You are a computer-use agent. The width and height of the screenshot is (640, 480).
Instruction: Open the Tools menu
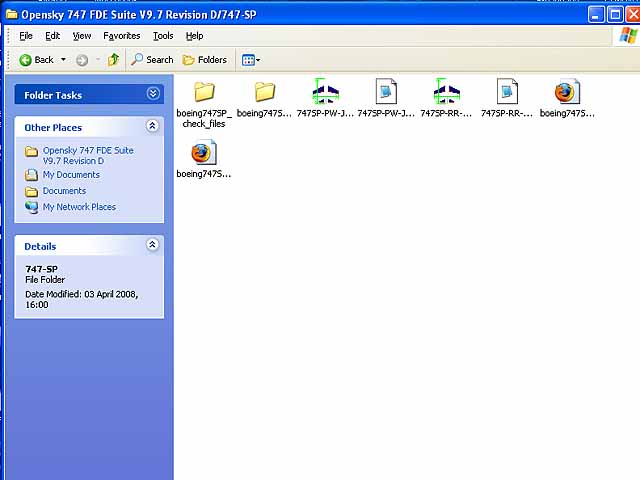coord(162,36)
